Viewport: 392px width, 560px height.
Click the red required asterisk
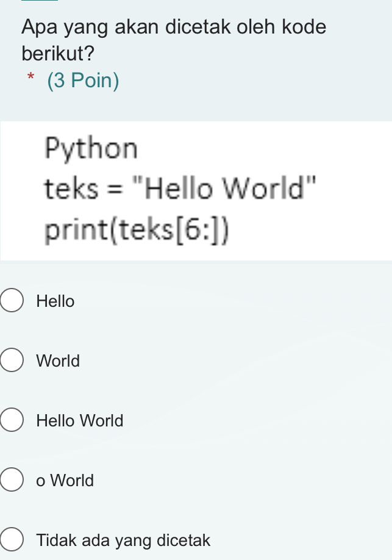pyautogui.click(x=31, y=78)
